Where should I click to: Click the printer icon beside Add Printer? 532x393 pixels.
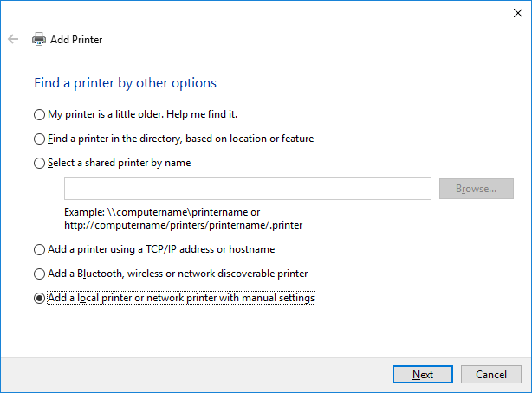point(39,40)
